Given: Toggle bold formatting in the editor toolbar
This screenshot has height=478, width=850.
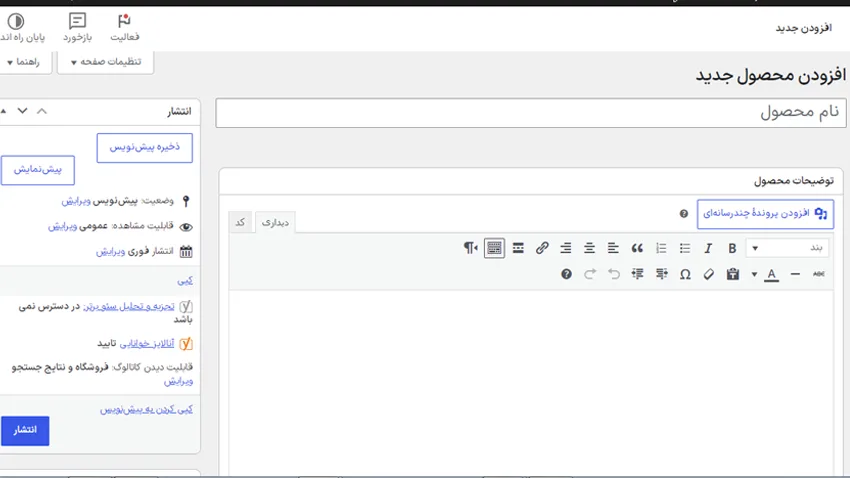Looking at the screenshot, I should tap(732, 248).
